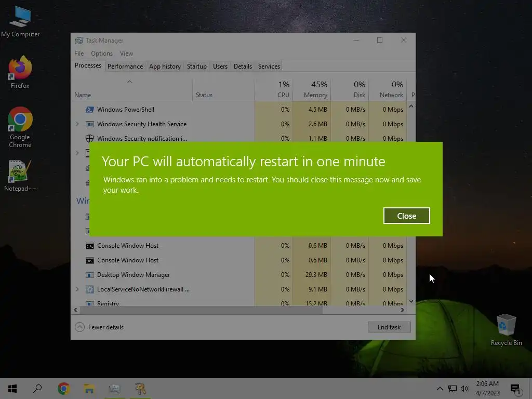Switch to the Users tab

click(220, 66)
